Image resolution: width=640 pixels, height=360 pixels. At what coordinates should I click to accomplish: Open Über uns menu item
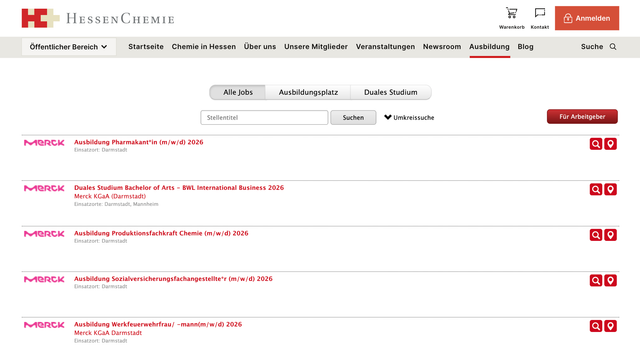[260, 47]
